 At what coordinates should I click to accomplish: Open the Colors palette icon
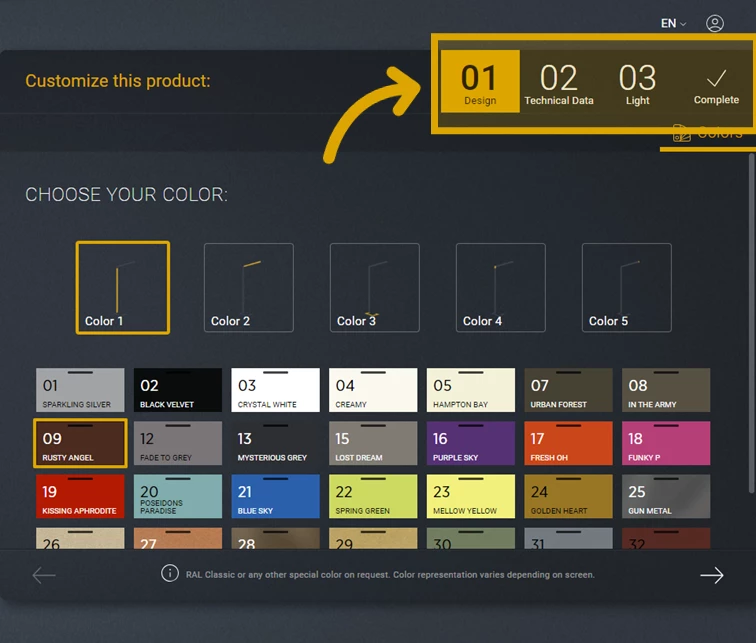pos(682,134)
